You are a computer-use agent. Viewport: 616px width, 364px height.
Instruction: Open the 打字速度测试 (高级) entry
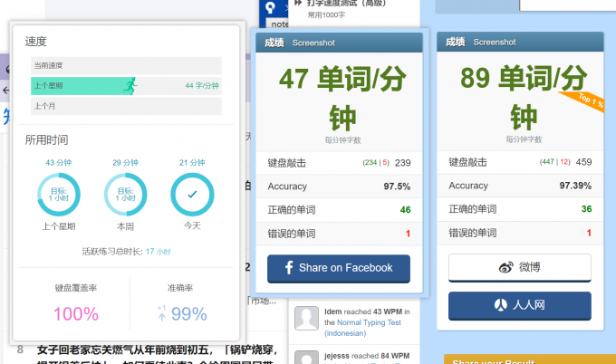[346, 3]
